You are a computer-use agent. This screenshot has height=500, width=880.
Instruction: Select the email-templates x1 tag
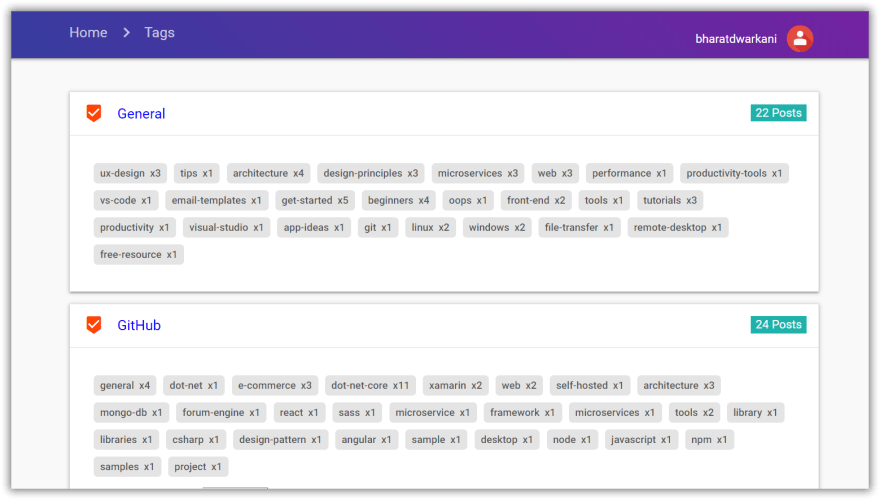coord(217,200)
